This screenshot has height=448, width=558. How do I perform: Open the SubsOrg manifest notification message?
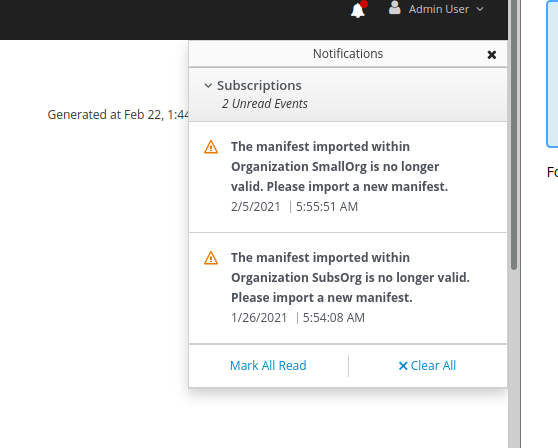point(351,278)
